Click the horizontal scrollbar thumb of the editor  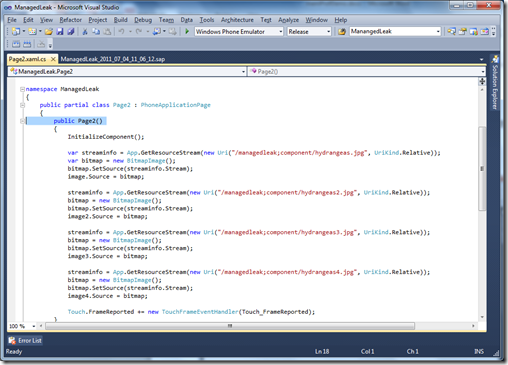pyautogui.click(x=230, y=326)
